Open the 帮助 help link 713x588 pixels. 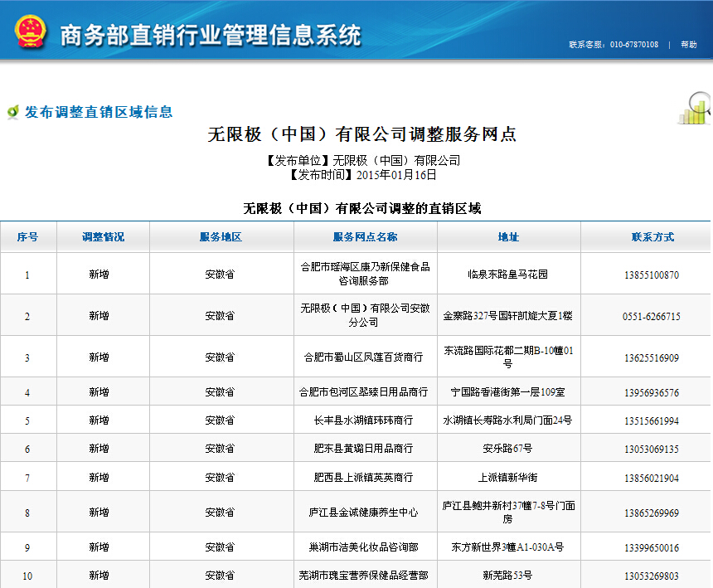coord(688,45)
